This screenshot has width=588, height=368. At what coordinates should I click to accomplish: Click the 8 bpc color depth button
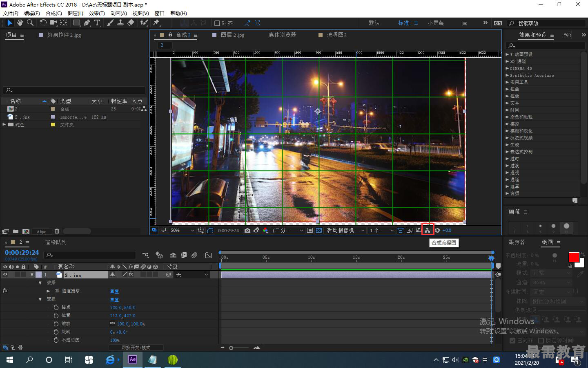click(41, 231)
